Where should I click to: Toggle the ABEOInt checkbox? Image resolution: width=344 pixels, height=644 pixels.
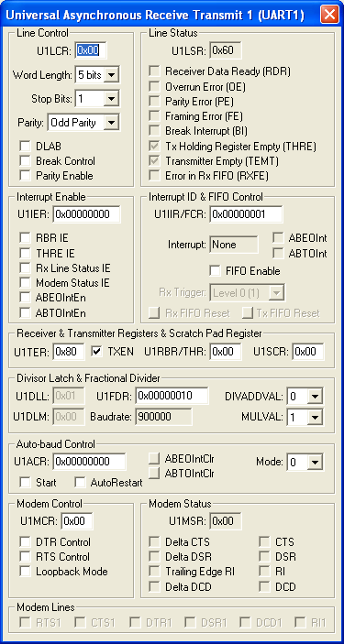click(279, 238)
